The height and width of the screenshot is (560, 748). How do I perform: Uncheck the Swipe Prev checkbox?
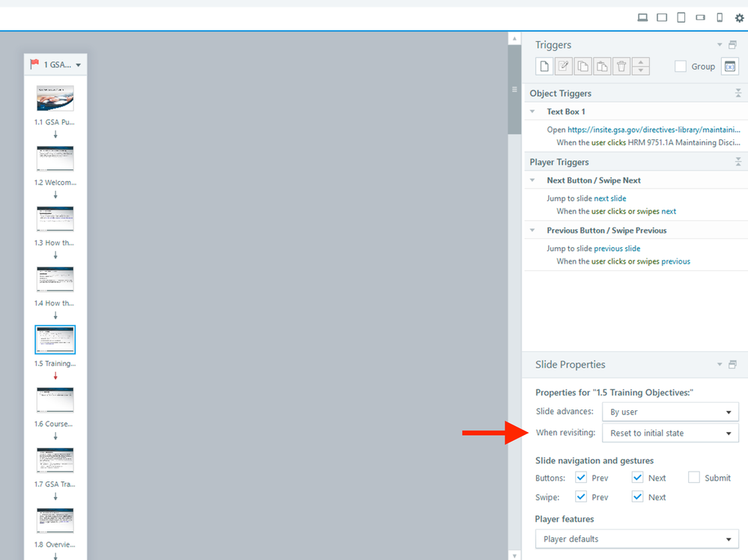tap(580, 496)
